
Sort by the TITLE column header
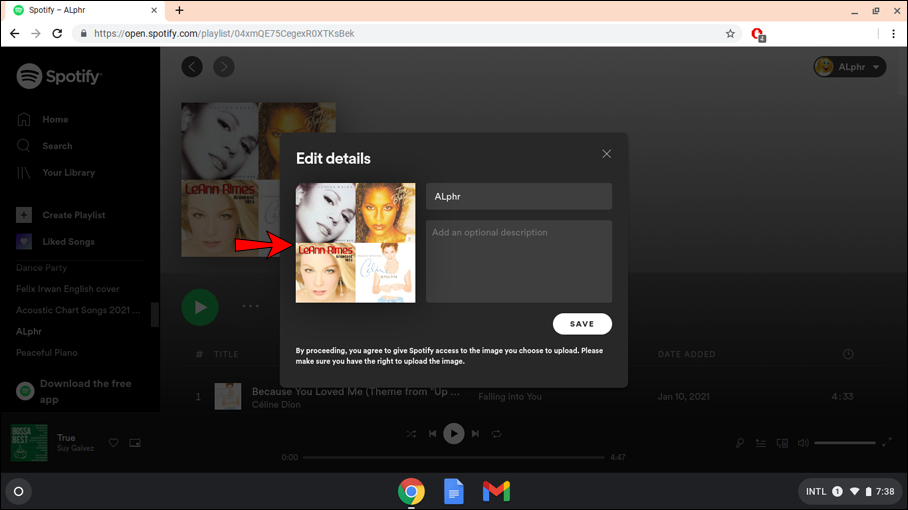click(226, 354)
